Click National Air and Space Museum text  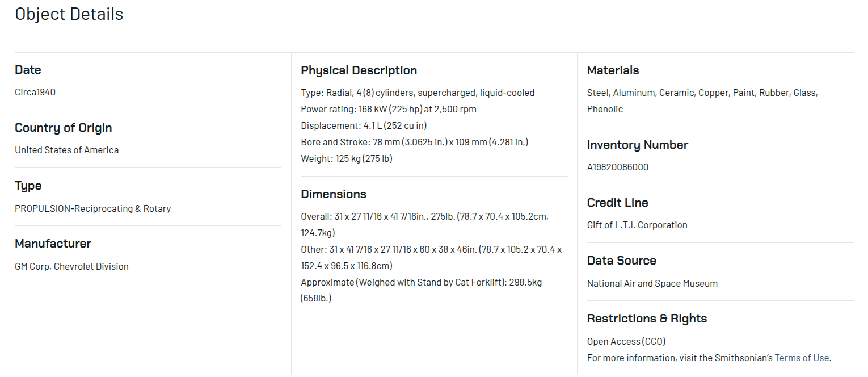point(652,283)
